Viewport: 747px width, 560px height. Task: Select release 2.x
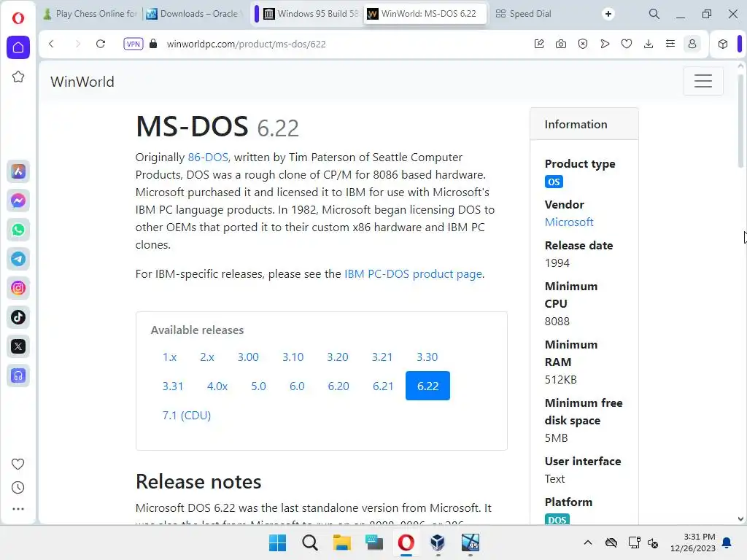(x=206, y=357)
